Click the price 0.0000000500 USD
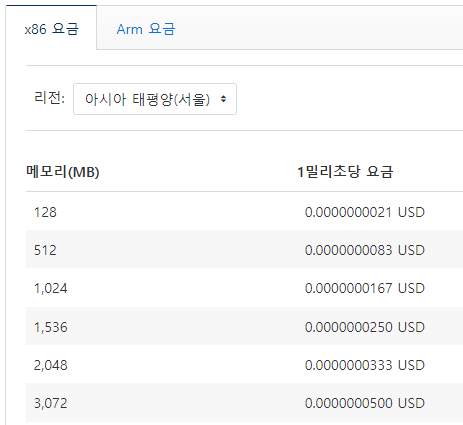 click(x=365, y=403)
